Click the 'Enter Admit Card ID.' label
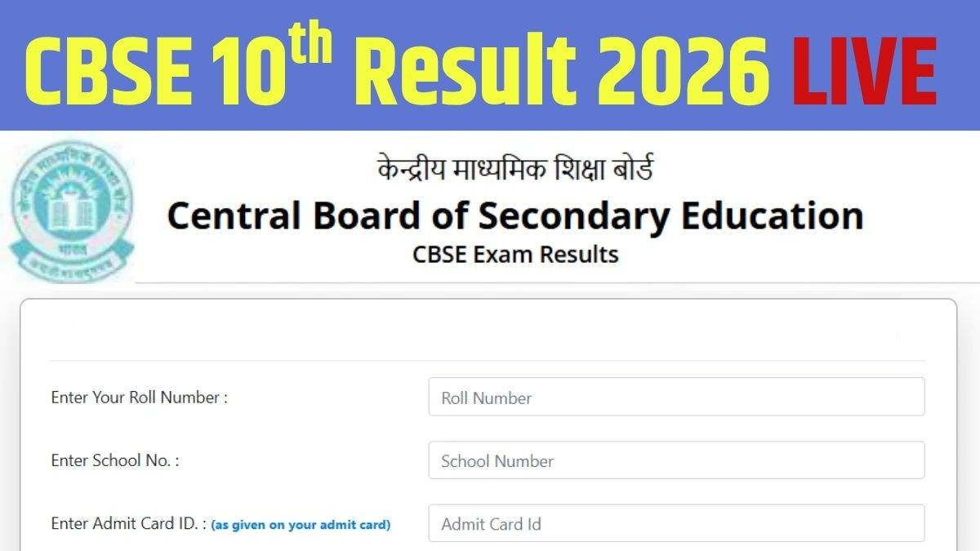 [x=127, y=523]
